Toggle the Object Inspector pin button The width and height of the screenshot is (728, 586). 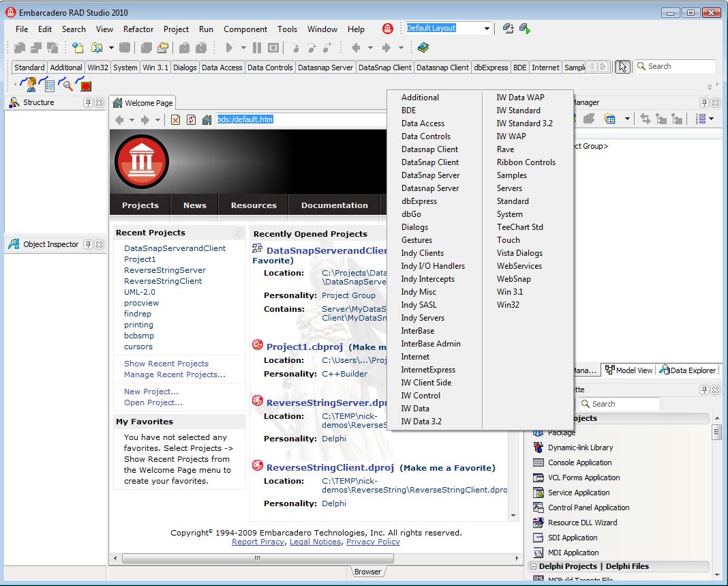(x=88, y=245)
